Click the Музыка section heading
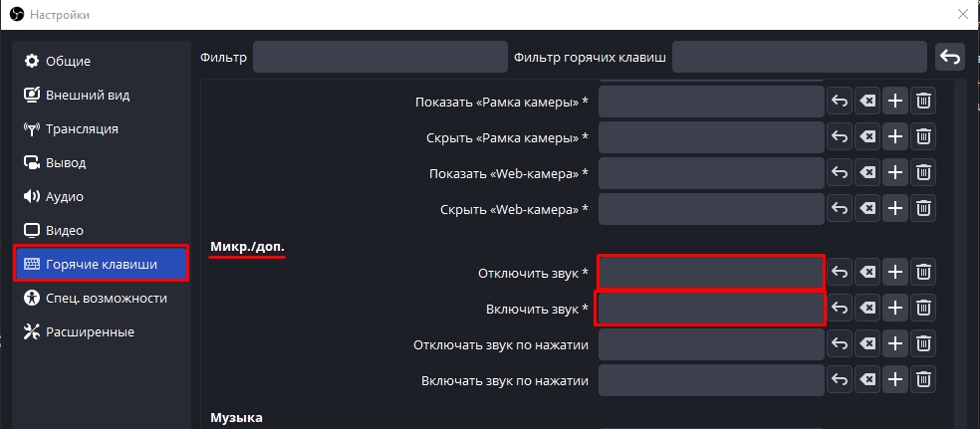 point(236,417)
